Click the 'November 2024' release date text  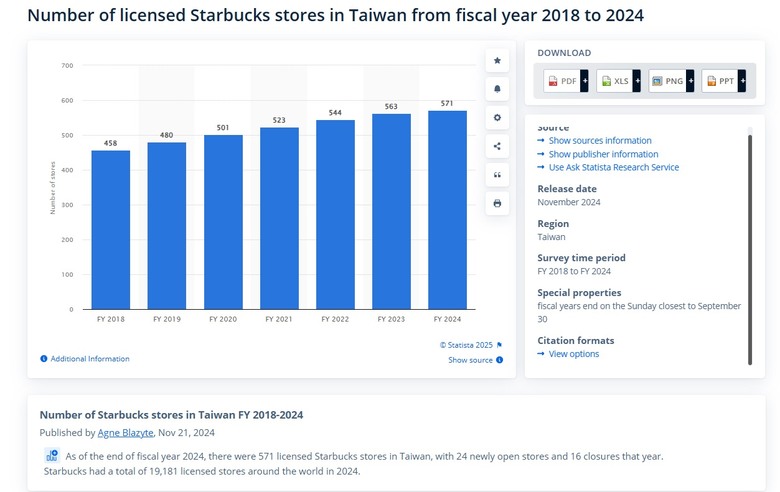569,202
